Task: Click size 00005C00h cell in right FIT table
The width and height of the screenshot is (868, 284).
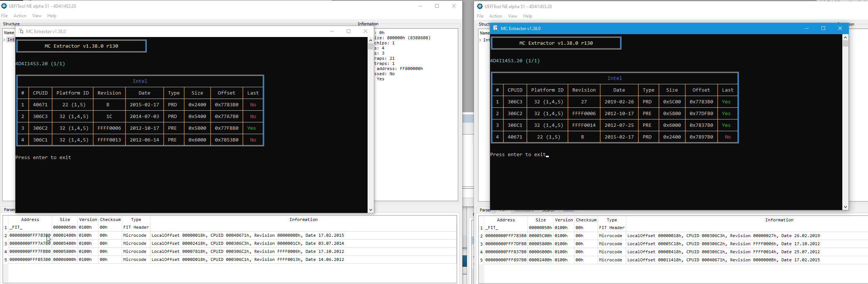Action: point(540,236)
